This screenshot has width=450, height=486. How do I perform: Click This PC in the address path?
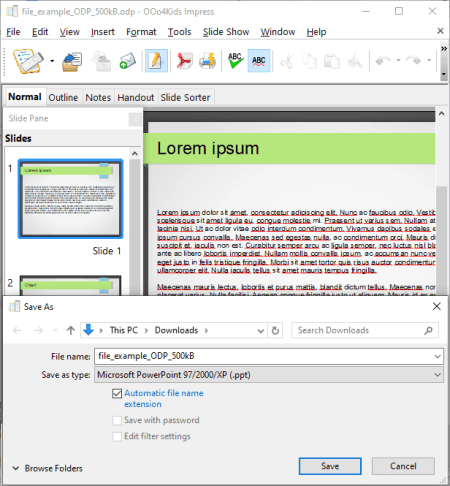pyautogui.click(x=124, y=330)
